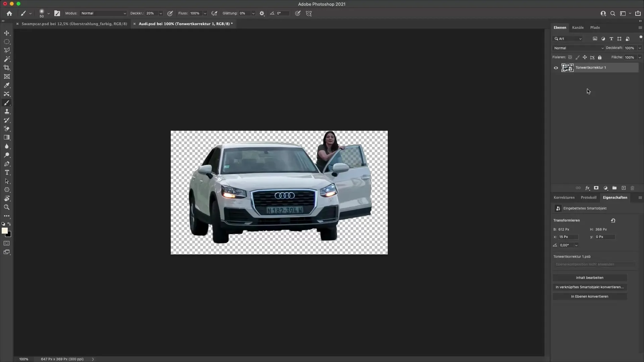Lock the layer fully with the padlock toggle
The width and height of the screenshot is (644, 362).
click(600, 57)
